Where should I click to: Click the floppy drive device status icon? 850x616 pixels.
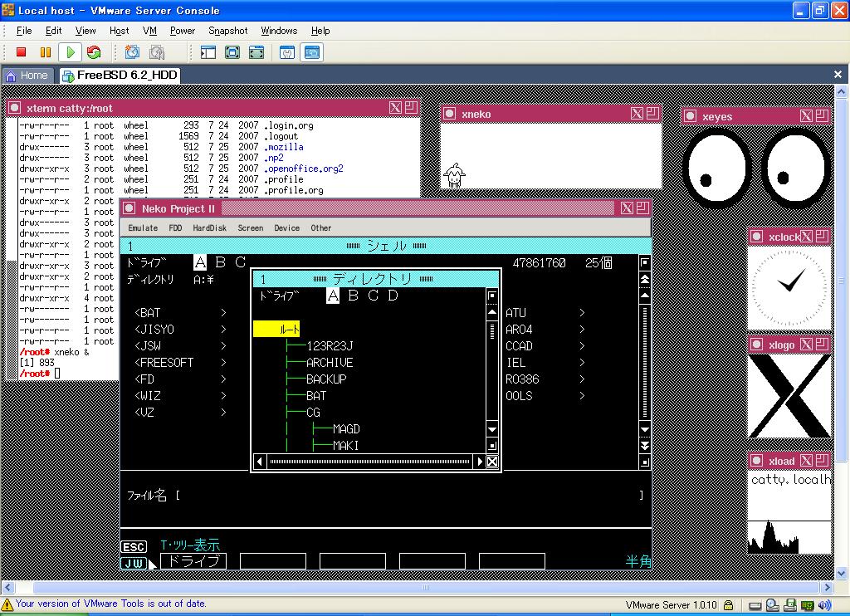(x=790, y=605)
